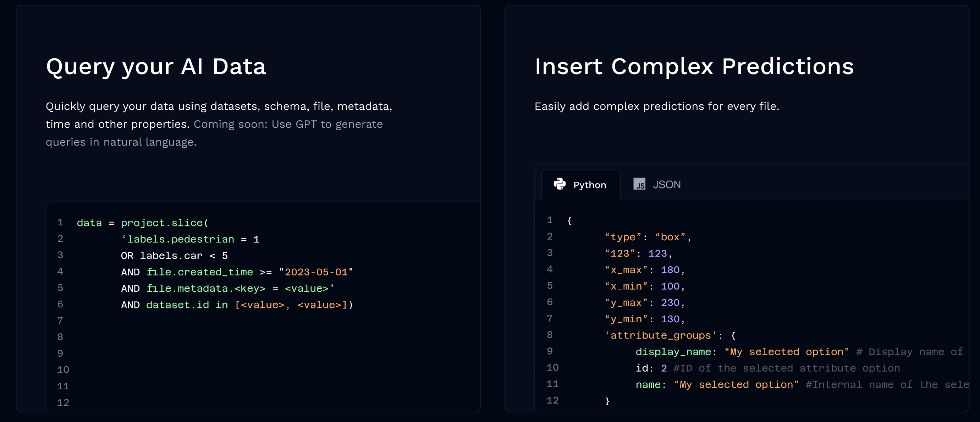The width and height of the screenshot is (980, 422).
Task: Click the 'Insert Complex Predictions' heading
Action: point(694,67)
